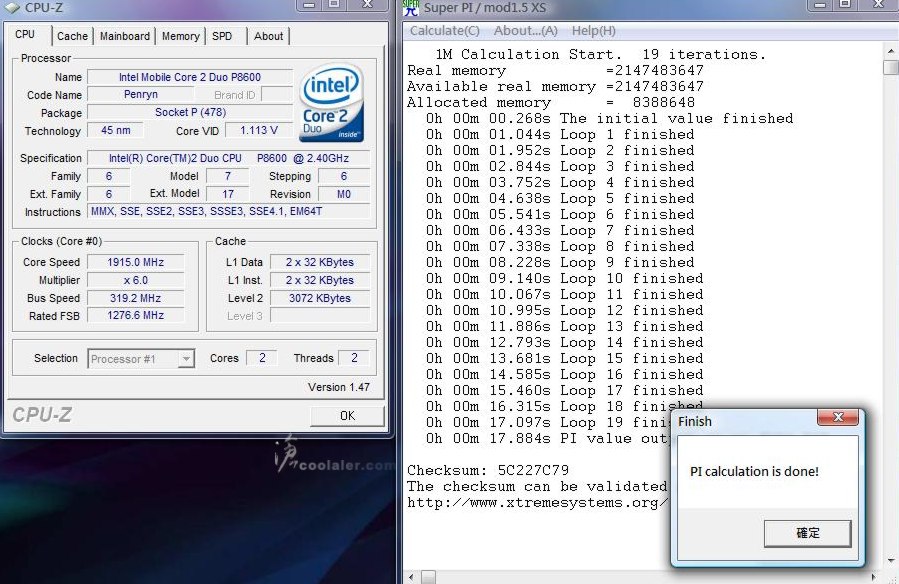
Task: Click the Package field showing Socket P (478)
Action: (x=190, y=112)
